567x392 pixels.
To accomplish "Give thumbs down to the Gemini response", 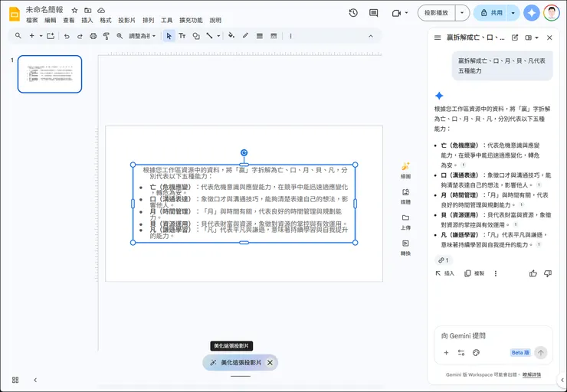I will click(x=548, y=273).
